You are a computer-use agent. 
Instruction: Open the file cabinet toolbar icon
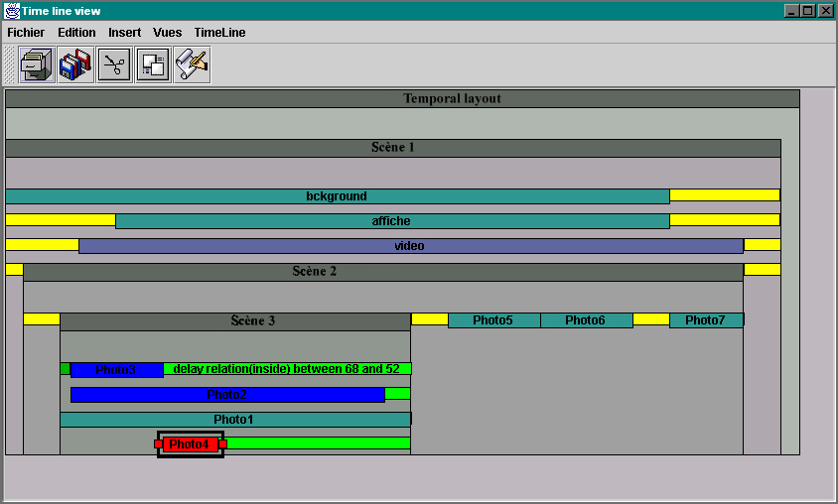pyautogui.click(x=37, y=65)
